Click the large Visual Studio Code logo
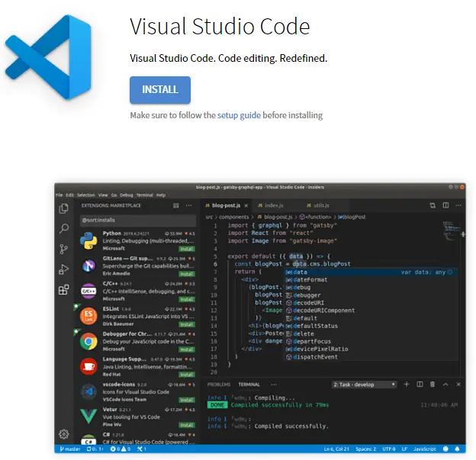 pyautogui.click(x=48, y=57)
